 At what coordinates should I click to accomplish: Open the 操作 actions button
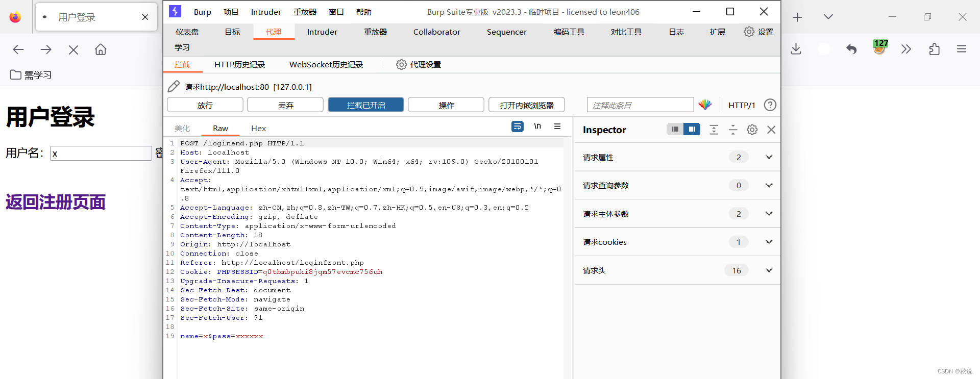(x=446, y=105)
